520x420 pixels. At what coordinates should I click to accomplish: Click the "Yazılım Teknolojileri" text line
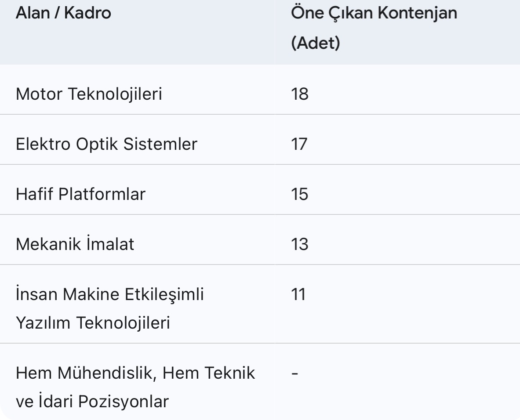[93, 323]
